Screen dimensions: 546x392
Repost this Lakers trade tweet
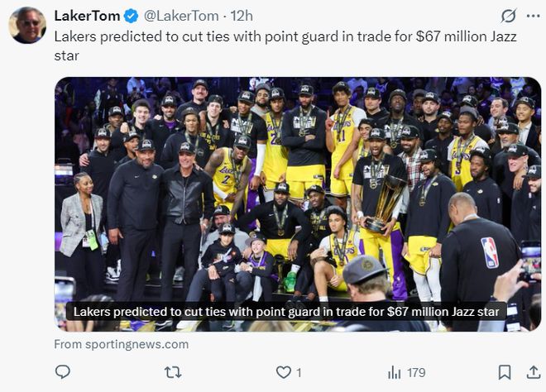pyautogui.click(x=173, y=372)
